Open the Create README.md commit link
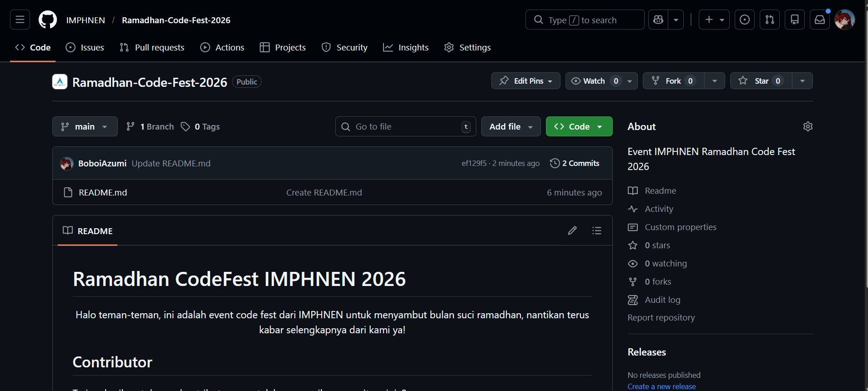The height and width of the screenshot is (391, 868). coord(324,192)
